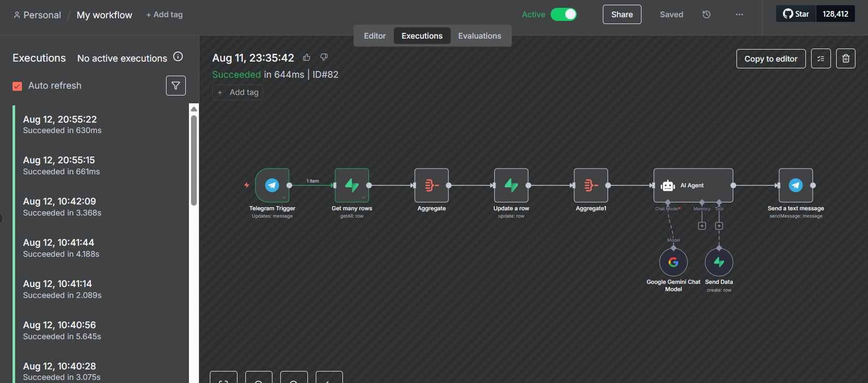Click the plus button under Tool
The width and height of the screenshot is (868, 383).
click(719, 226)
